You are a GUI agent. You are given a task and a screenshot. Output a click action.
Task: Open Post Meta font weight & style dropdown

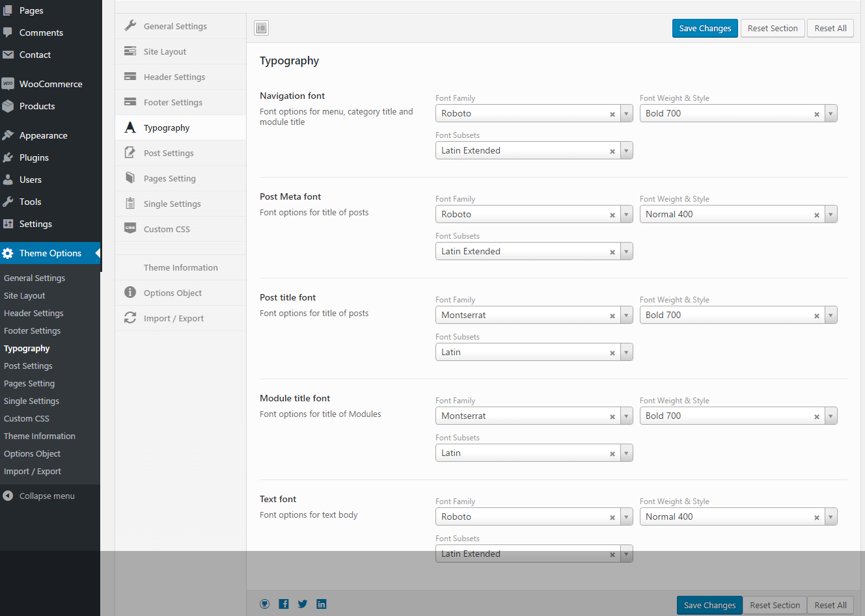click(x=831, y=214)
